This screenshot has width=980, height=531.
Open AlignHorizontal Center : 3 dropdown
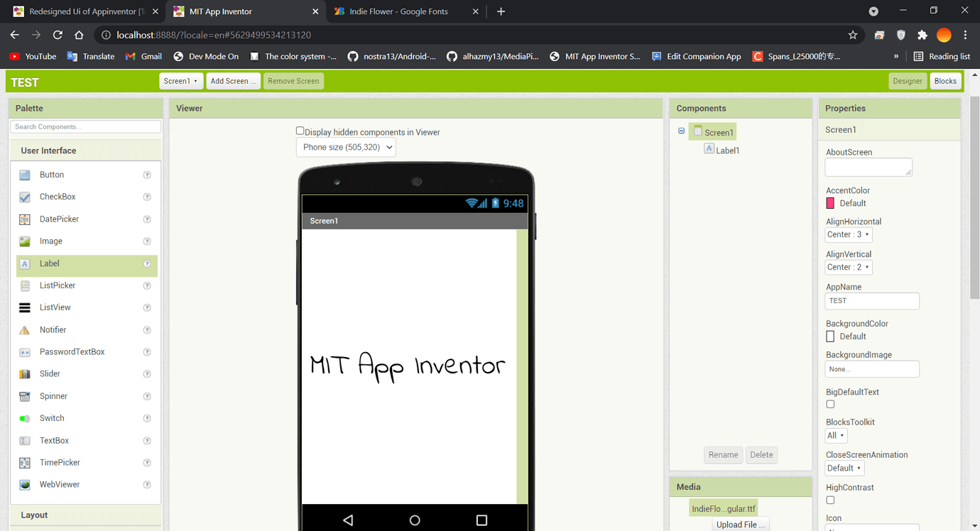click(x=849, y=234)
